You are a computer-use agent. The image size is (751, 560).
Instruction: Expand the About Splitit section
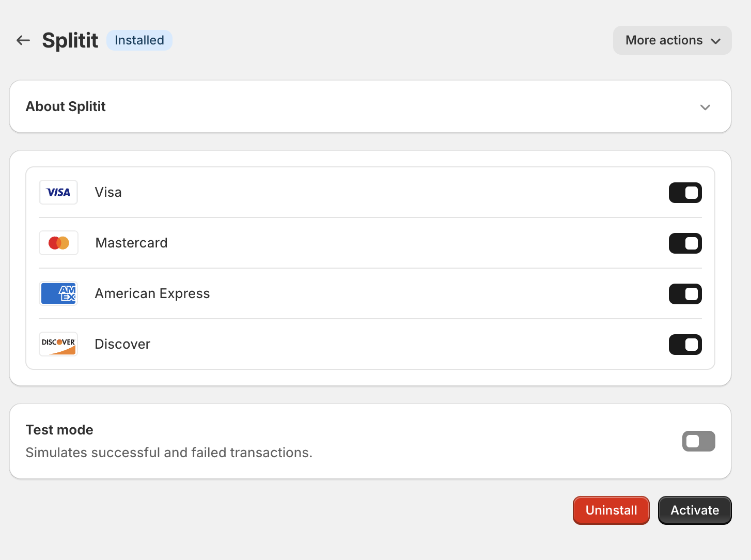[x=705, y=107]
